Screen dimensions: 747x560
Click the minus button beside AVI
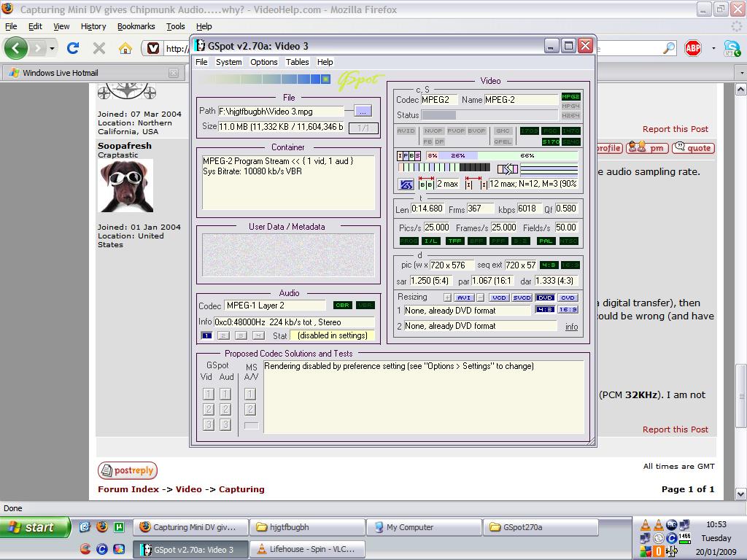point(481,297)
